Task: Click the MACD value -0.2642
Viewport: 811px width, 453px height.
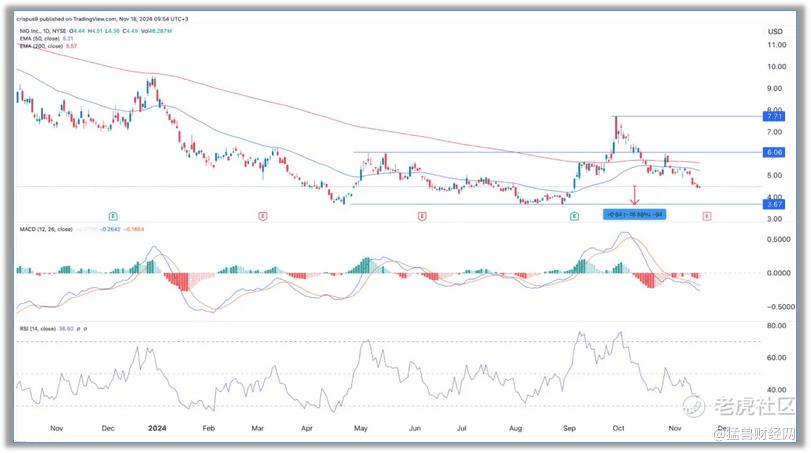Action: (110, 229)
